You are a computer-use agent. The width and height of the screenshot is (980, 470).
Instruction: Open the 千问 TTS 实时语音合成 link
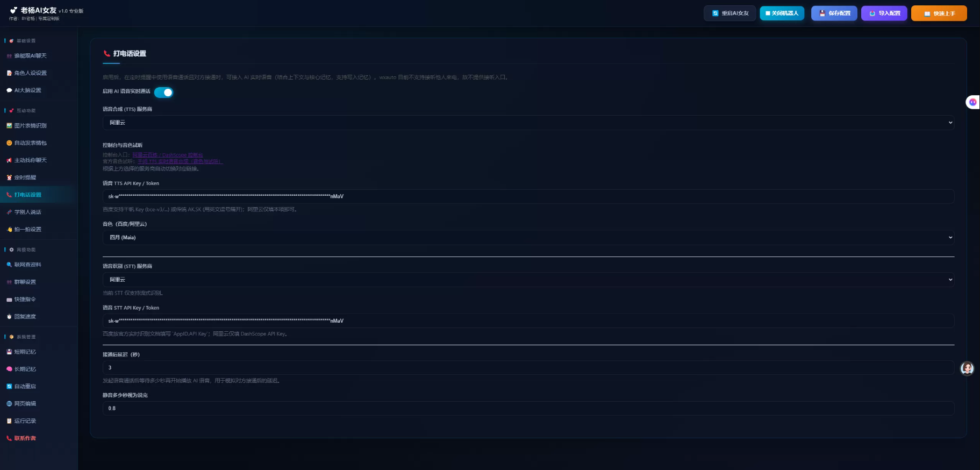tap(180, 161)
